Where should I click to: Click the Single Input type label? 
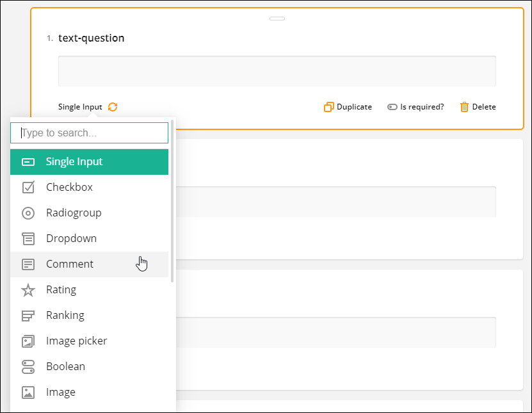(x=80, y=107)
